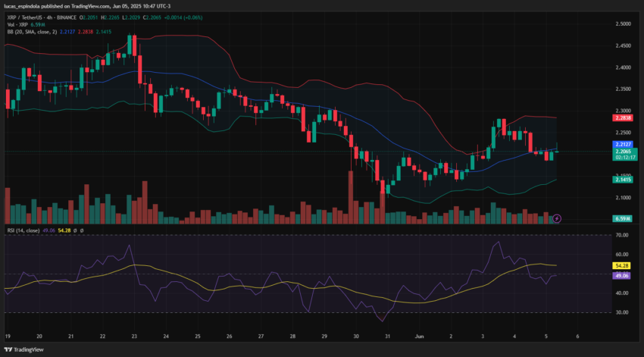Click the purple lightning bolt icon
This screenshot has height=357, width=644.
point(557,218)
